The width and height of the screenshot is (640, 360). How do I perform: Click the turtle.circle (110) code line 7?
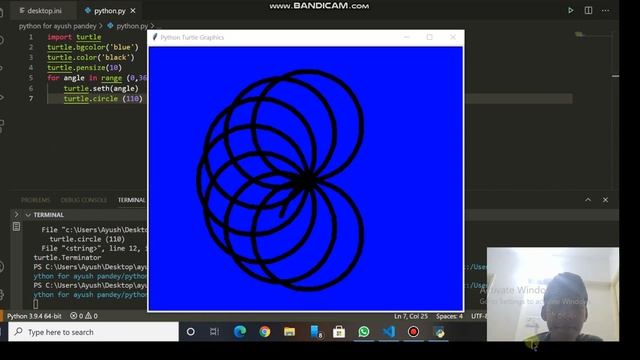[103, 99]
